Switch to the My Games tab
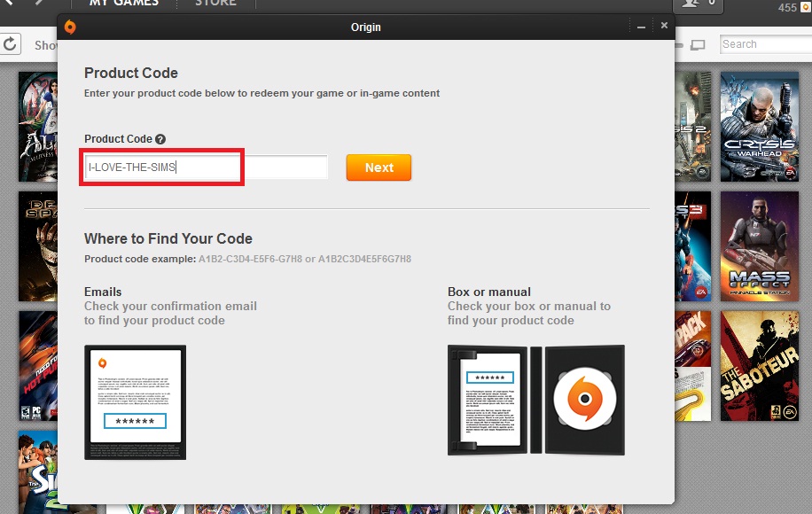Image resolution: width=812 pixels, height=514 pixels. point(124,4)
